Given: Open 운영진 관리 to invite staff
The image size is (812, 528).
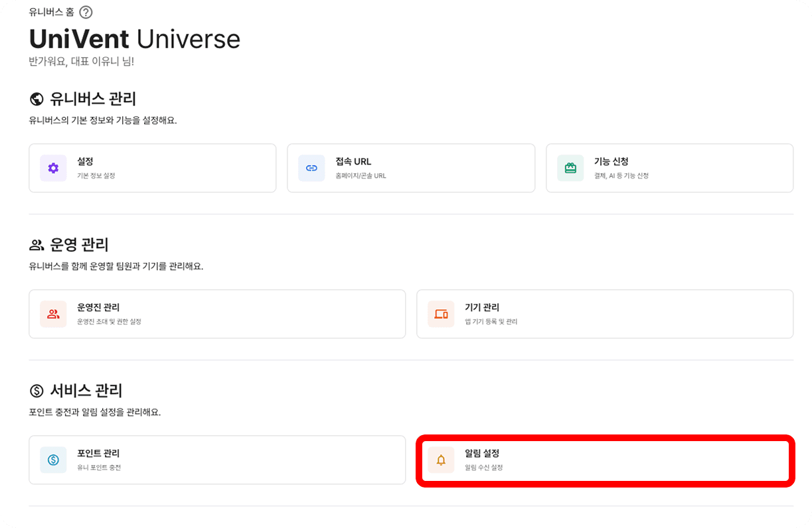Looking at the screenshot, I should click(x=217, y=314).
